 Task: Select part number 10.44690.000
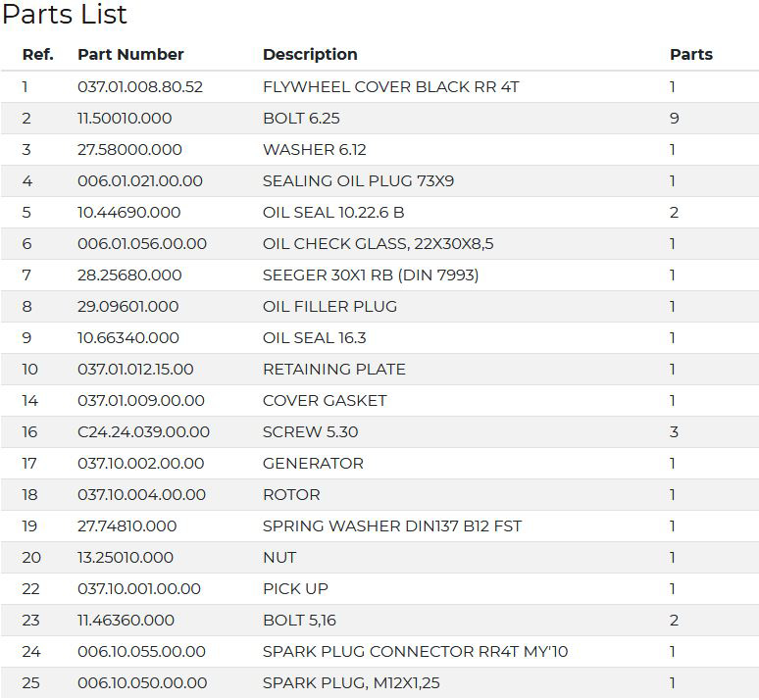click(x=129, y=212)
